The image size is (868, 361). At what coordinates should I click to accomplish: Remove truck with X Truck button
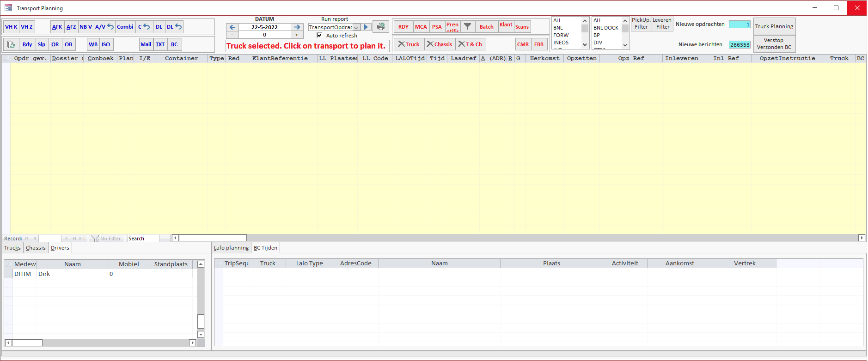coord(409,44)
